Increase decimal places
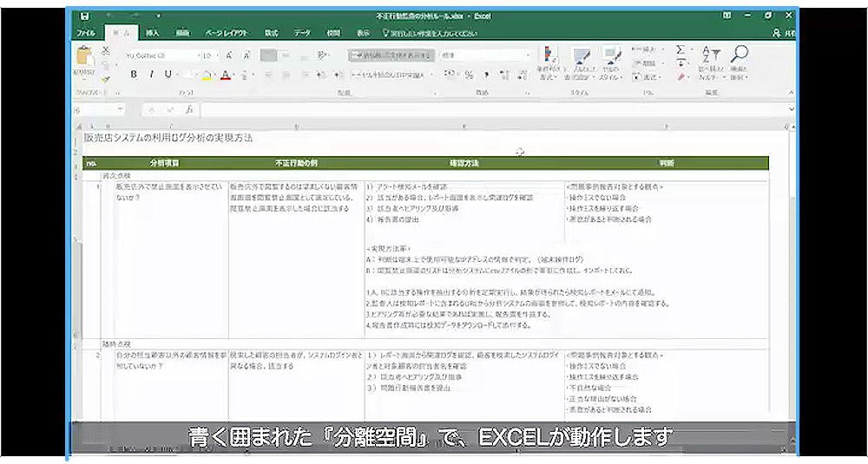Image resolution: width=868 pixels, height=464 pixels. pyautogui.click(x=504, y=75)
